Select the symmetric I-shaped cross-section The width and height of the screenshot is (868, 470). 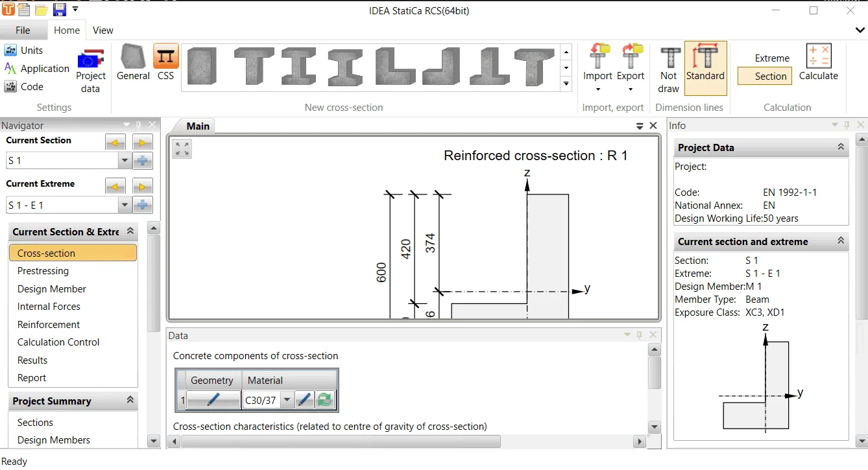pyautogui.click(x=300, y=67)
